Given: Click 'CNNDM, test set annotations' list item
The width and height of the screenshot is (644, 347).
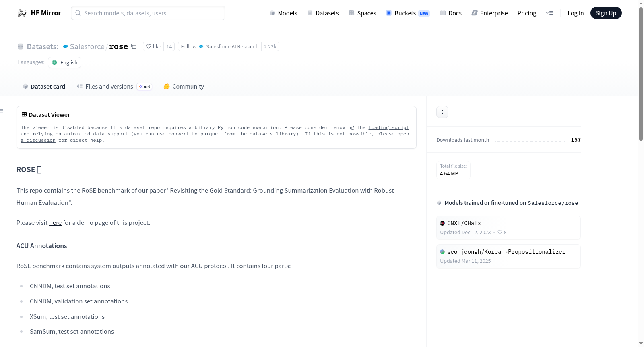Looking at the screenshot, I should pyautogui.click(x=70, y=286).
